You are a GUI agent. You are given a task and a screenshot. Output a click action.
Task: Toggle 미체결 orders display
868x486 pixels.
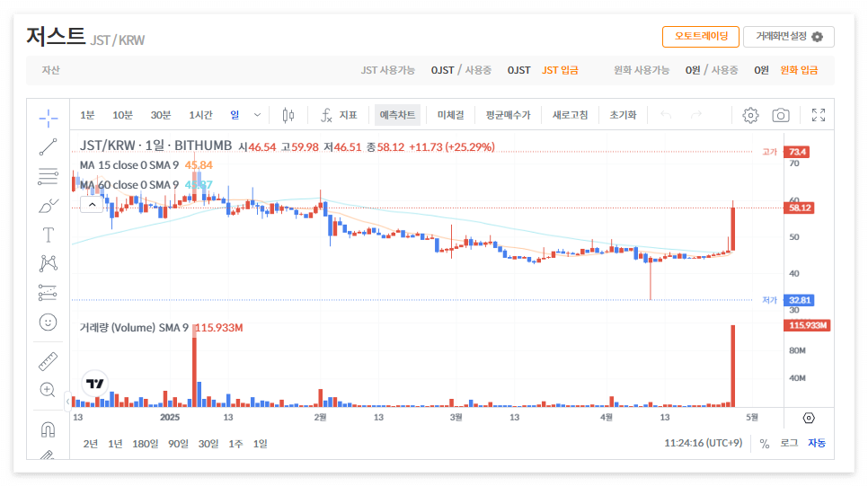[x=450, y=115]
